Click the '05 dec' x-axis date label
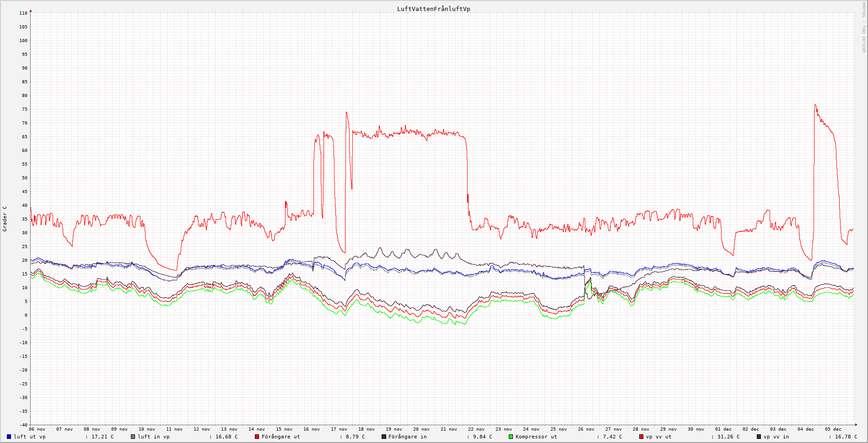This screenshot has height=443, width=868. 833,429
